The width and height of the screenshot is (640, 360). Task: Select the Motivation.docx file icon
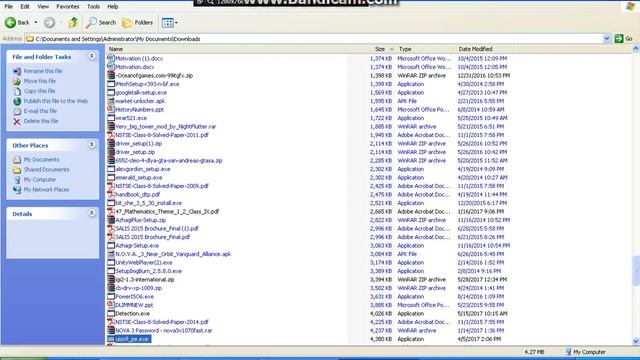tap(111, 67)
